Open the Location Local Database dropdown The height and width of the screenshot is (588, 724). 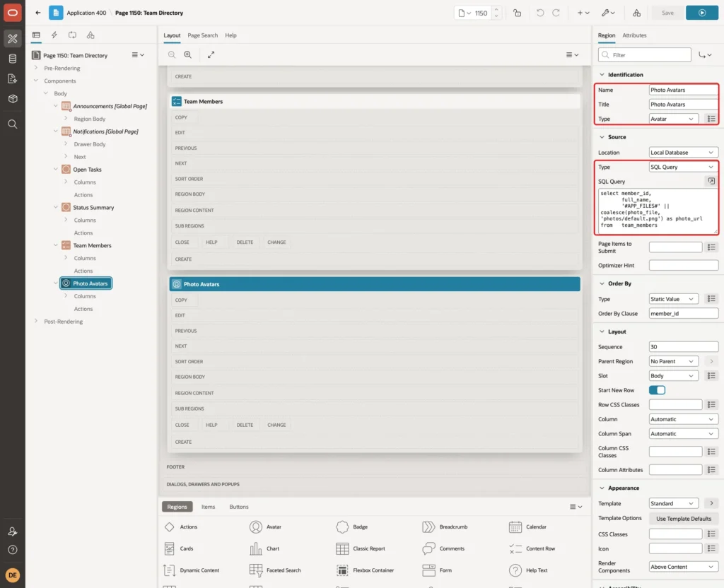coord(684,153)
